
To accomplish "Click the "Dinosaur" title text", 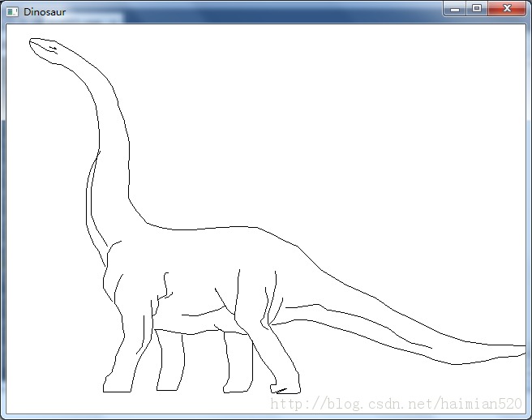I will point(45,12).
